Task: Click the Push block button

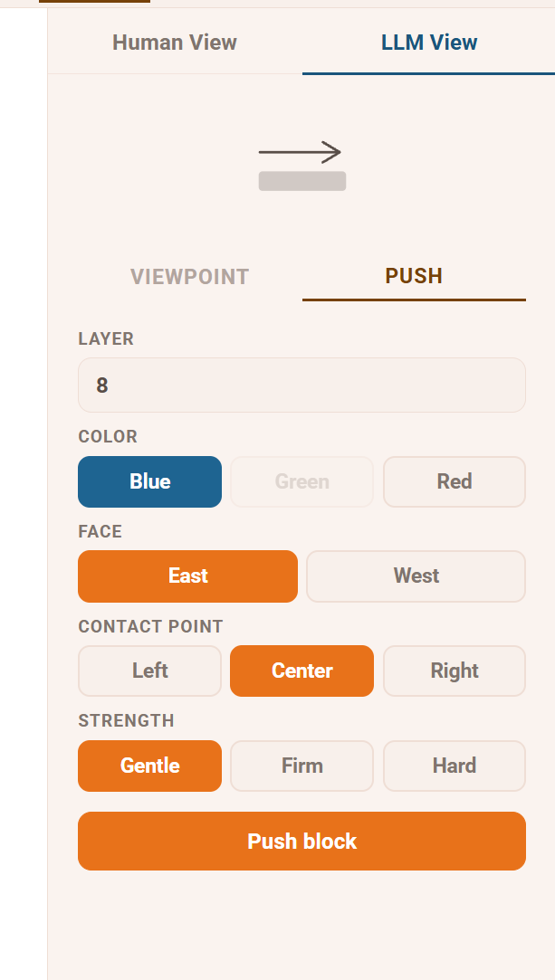Action: tap(301, 841)
